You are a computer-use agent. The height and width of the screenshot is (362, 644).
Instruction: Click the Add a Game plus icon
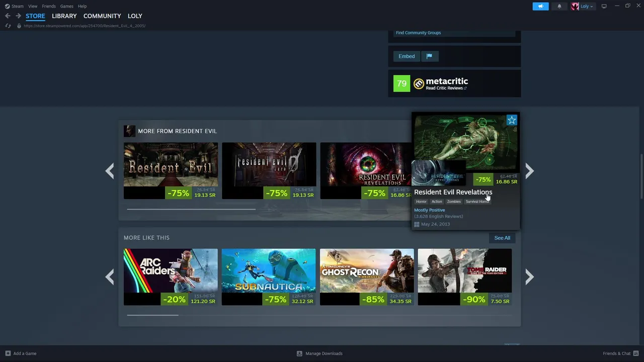8,353
